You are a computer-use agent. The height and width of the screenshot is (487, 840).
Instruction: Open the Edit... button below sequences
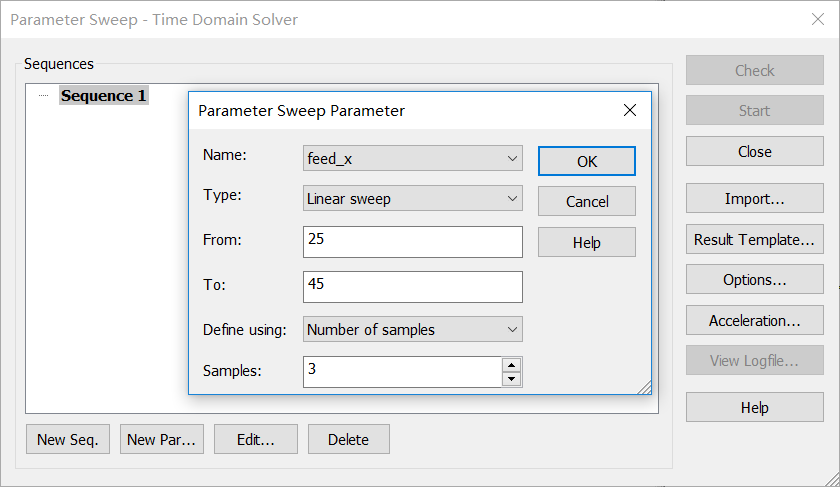pos(256,439)
